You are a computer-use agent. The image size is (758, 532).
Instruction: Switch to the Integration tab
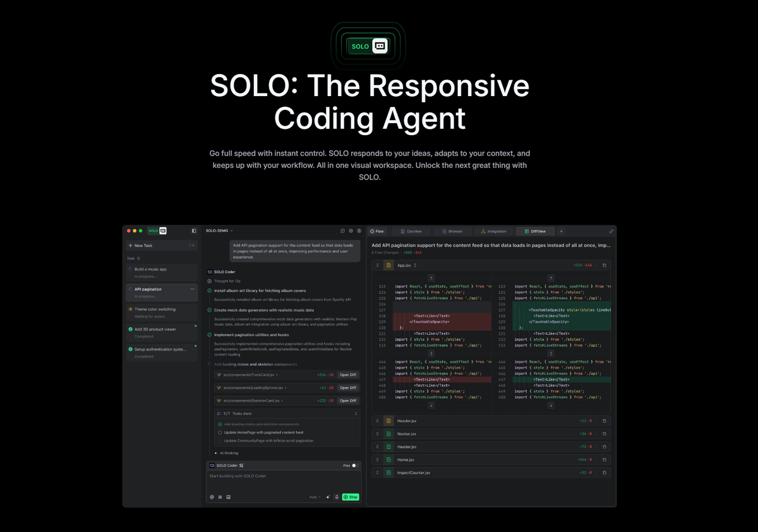pos(494,231)
